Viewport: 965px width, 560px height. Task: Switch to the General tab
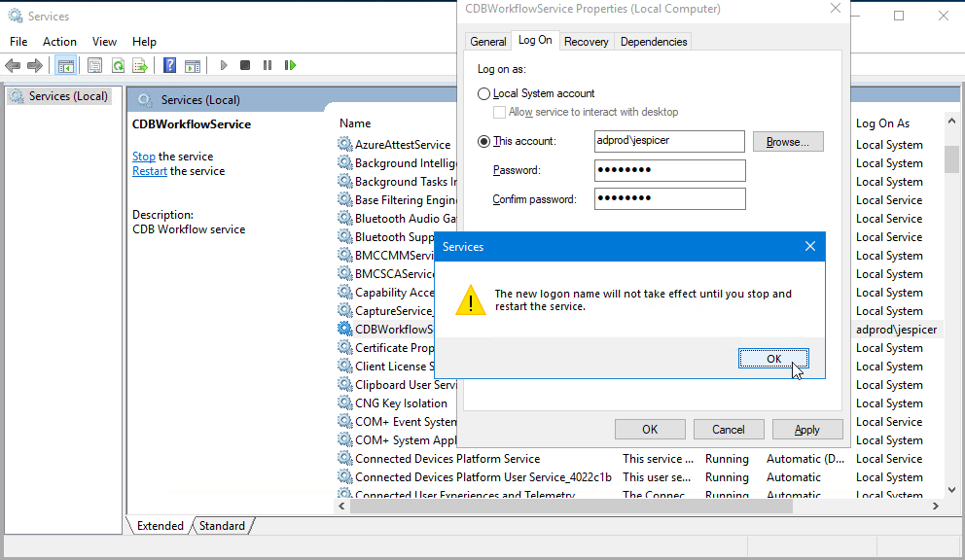point(488,41)
